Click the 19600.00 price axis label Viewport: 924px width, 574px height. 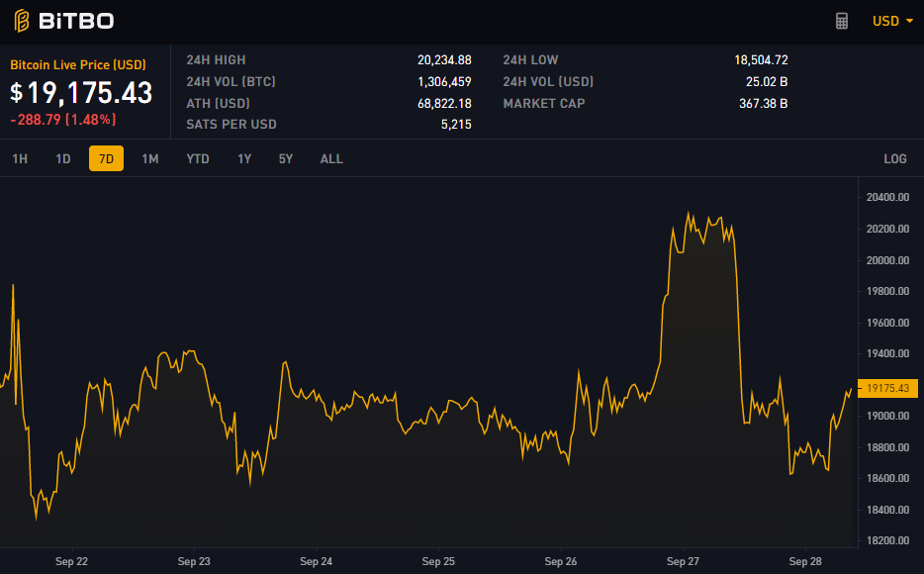pos(887,323)
